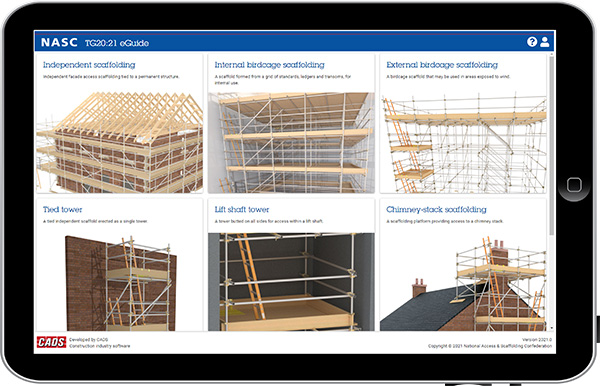Tap the tablet home button
The height and width of the screenshot is (386, 600).
pyautogui.click(x=574, y=185)
